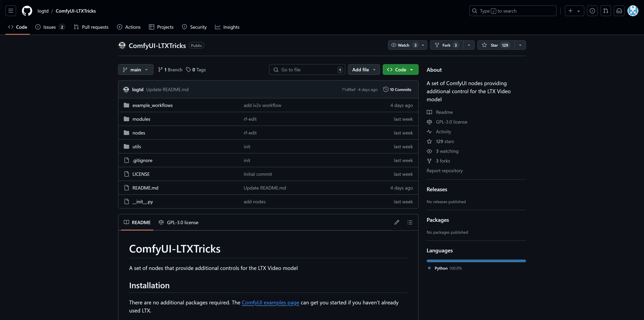Expand the Fork options caret
Viewport: 644px width, 320px height.
click(x=469, y=45)
